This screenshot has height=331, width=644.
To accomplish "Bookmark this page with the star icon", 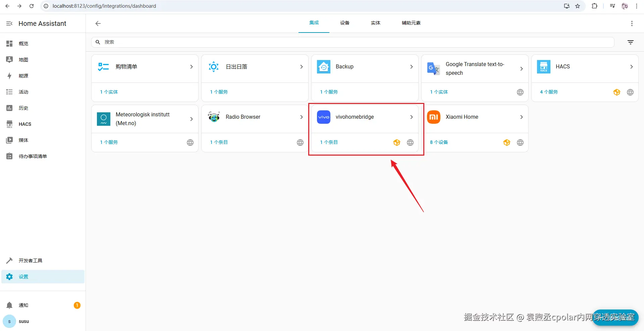I will tap(578, 6).
